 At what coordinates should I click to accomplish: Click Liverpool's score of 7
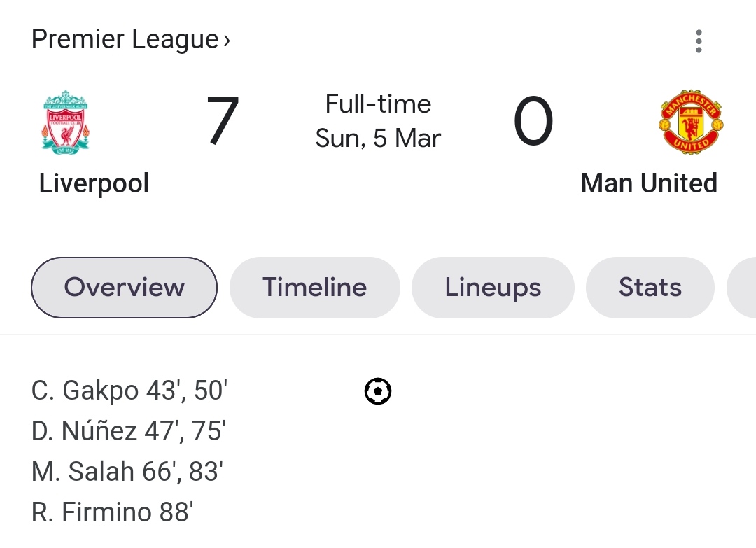(x=223, y=121)
